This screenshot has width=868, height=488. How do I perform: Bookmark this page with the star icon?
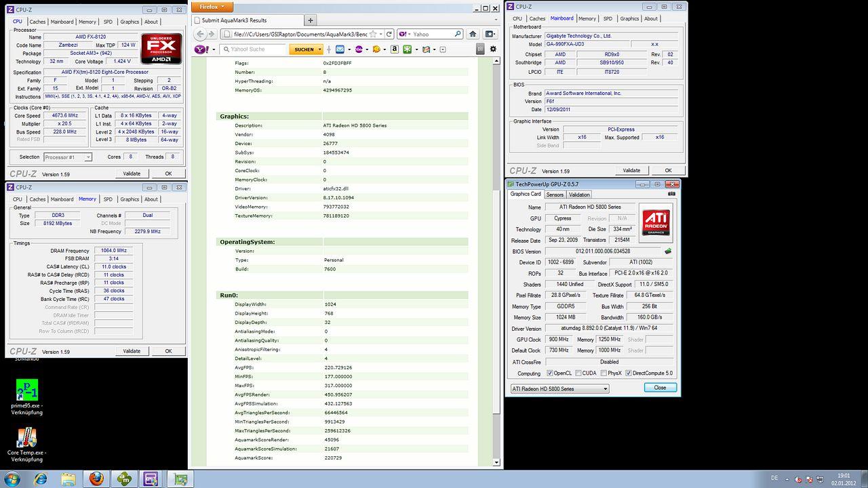pyautogui.click(x=372, y=34)
